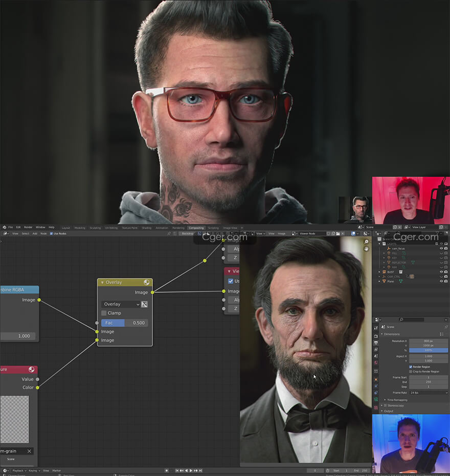Open Object Data properties tab icon
Viewport: 450px width, 476px height.
point(376,400)
